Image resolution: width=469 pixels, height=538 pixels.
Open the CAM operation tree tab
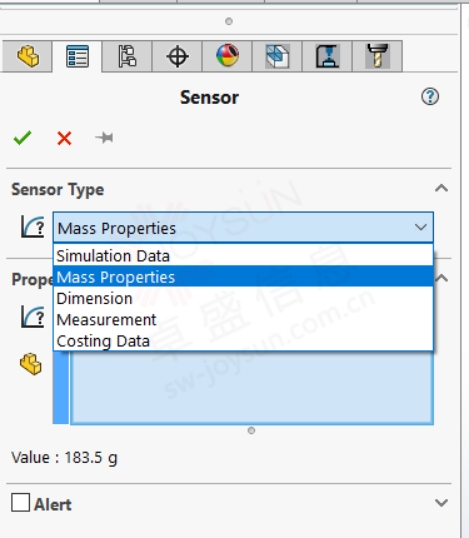pos(327,56)
